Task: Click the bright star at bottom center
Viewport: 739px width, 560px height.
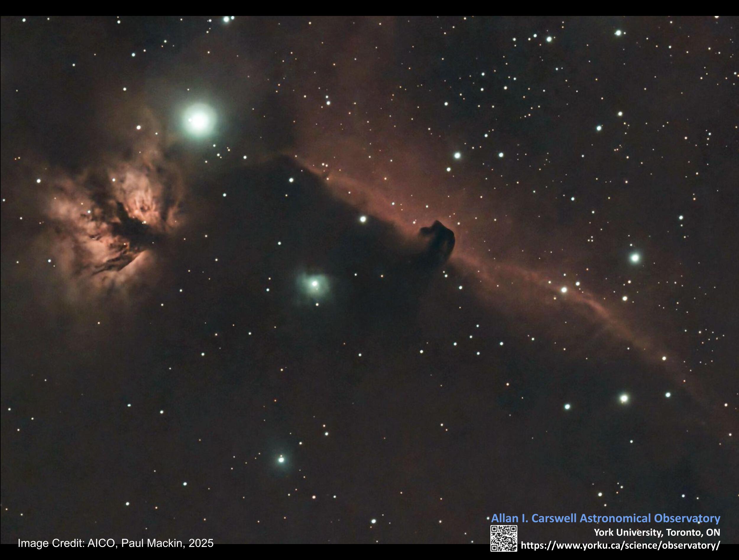Action: (281, 459)
